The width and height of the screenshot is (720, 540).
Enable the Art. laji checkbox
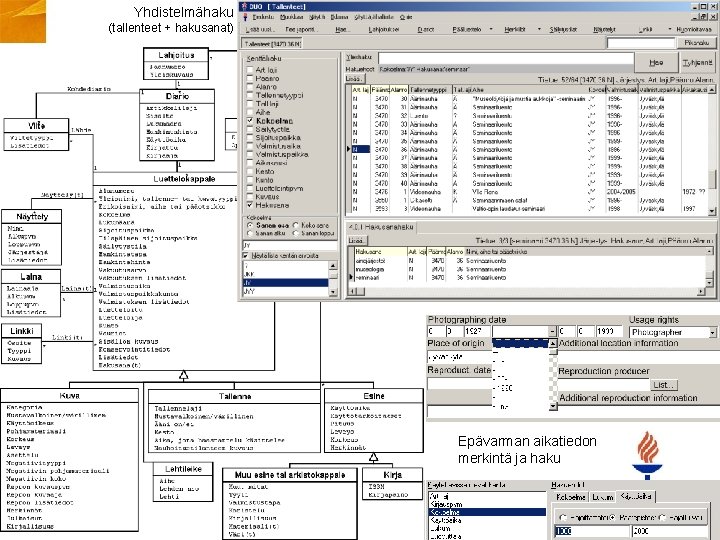[x=250, y=70]
